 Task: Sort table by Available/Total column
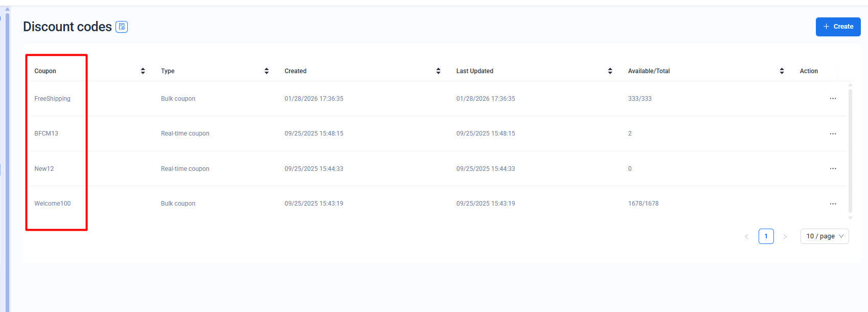point(782,71)
